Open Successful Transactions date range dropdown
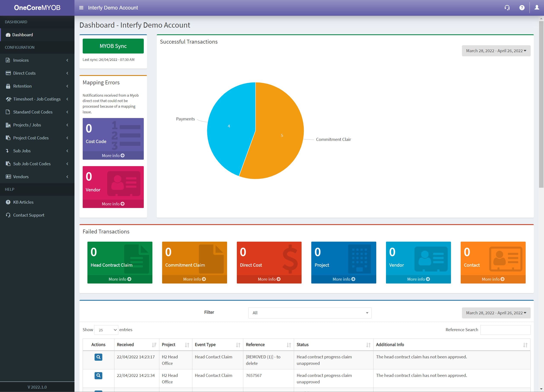544x392 pixels. [496, 51]
